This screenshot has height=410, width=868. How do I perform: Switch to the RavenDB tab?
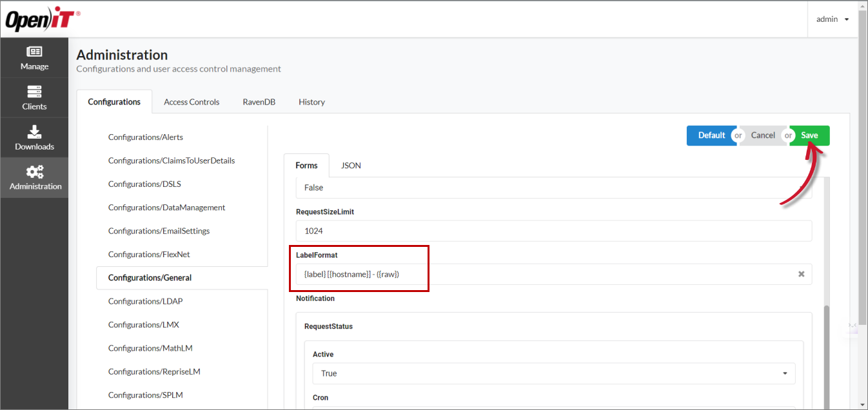[259, 102]
